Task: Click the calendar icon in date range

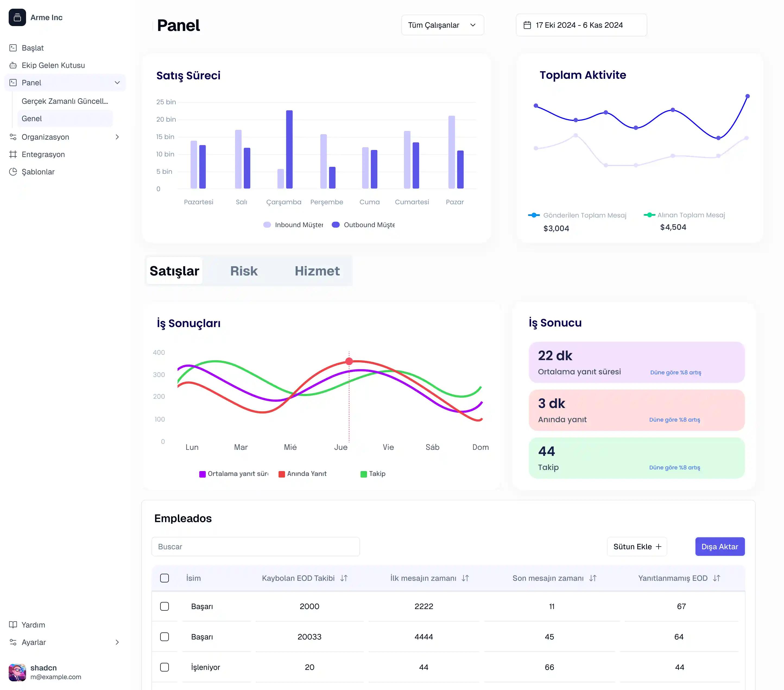Action: click(x=527, y=25)
